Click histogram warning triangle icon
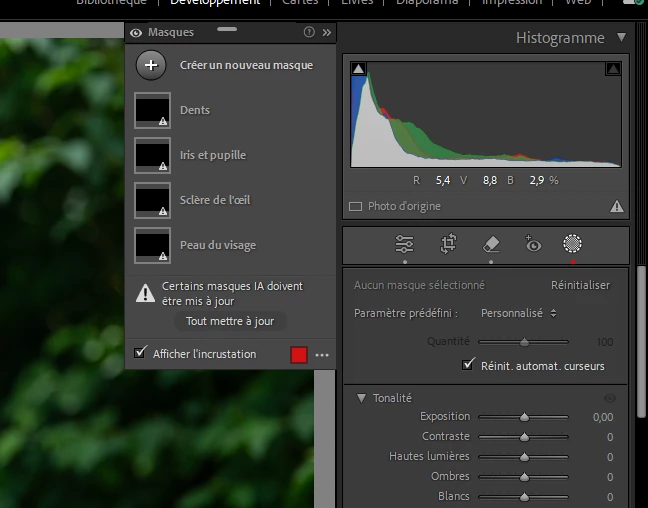 pyautogui.click(x=617, y=206)
